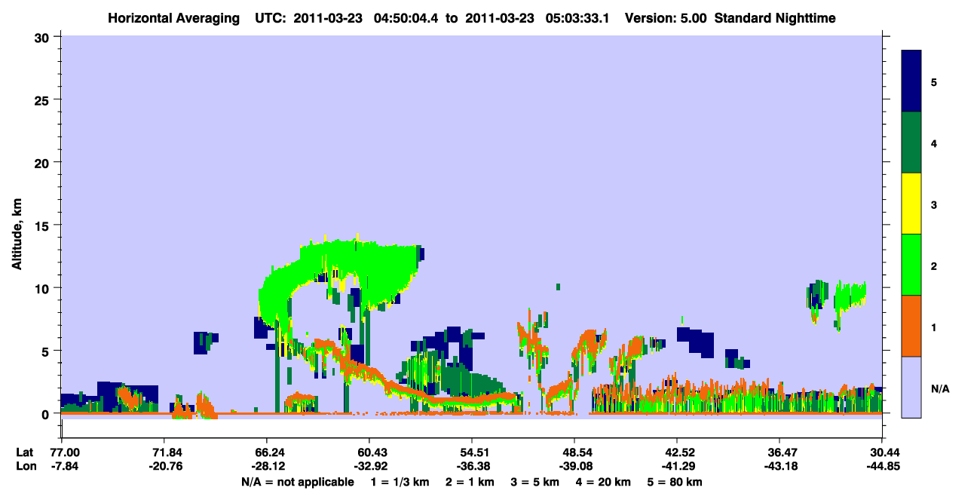Click the legend text '3 = 5 km'
This screenshot has height=503, width=980.
[x=536, y=482]
